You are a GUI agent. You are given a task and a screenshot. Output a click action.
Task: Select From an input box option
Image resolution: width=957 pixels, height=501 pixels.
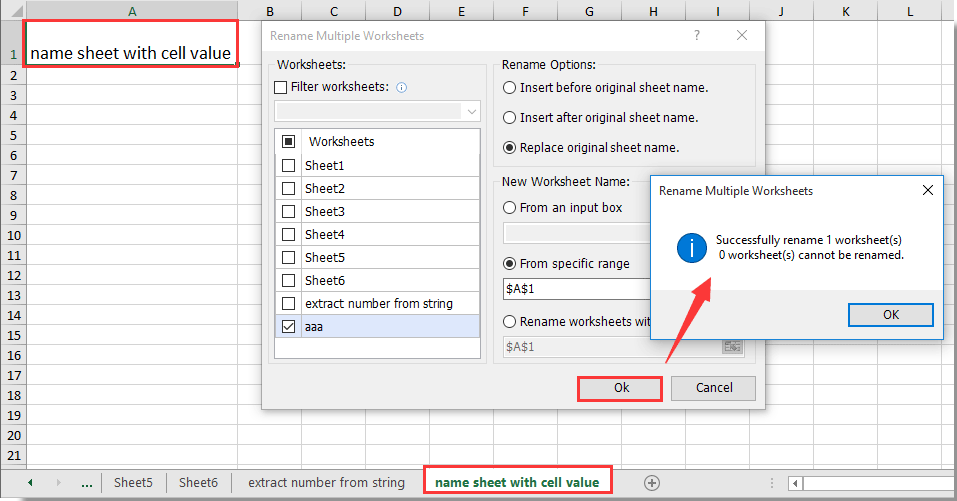tap(511, 208)
